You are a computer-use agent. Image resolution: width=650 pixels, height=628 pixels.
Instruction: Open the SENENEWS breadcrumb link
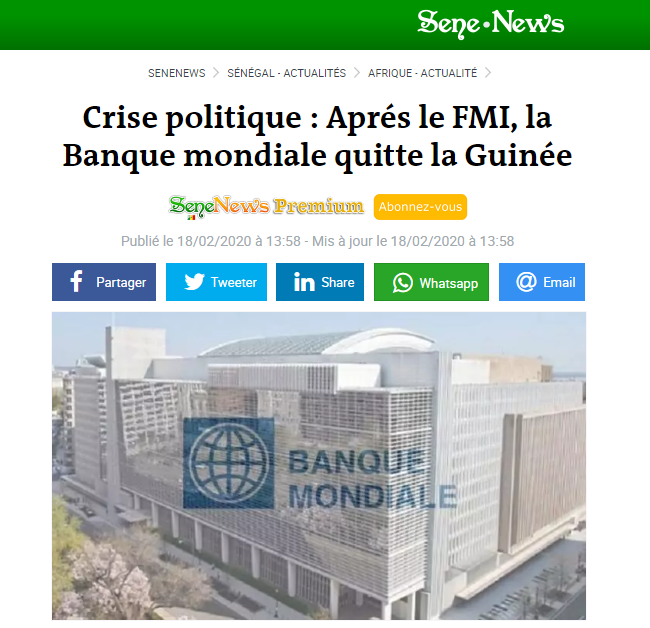(x=177, y=73)
